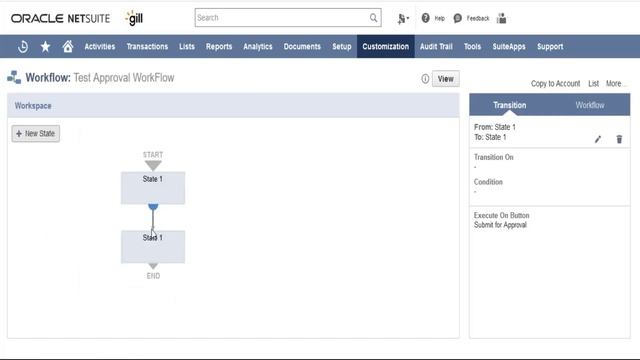The image size is (640, 360).
Task: Open the Create New icon menu
Action: click(x=402, y=18)
